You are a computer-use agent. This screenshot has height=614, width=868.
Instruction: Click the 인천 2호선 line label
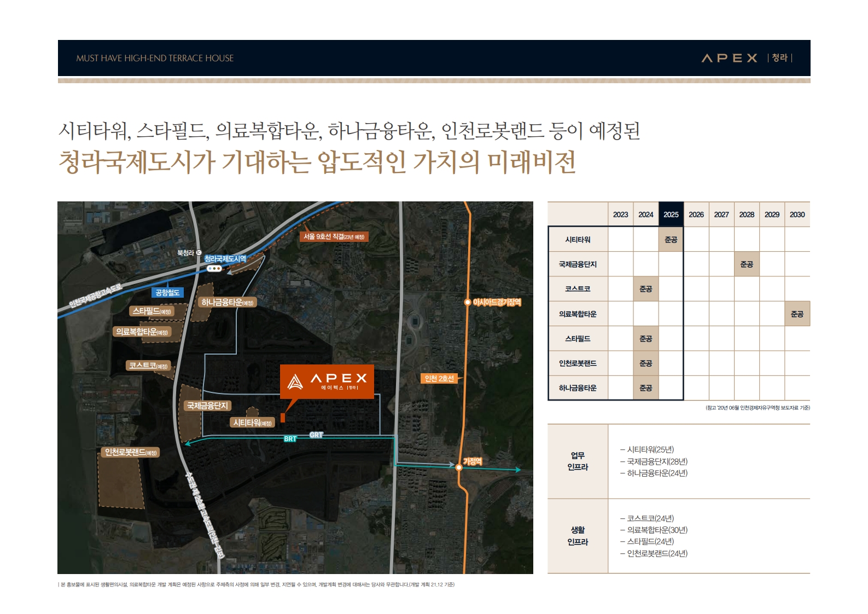click(439, 378)
